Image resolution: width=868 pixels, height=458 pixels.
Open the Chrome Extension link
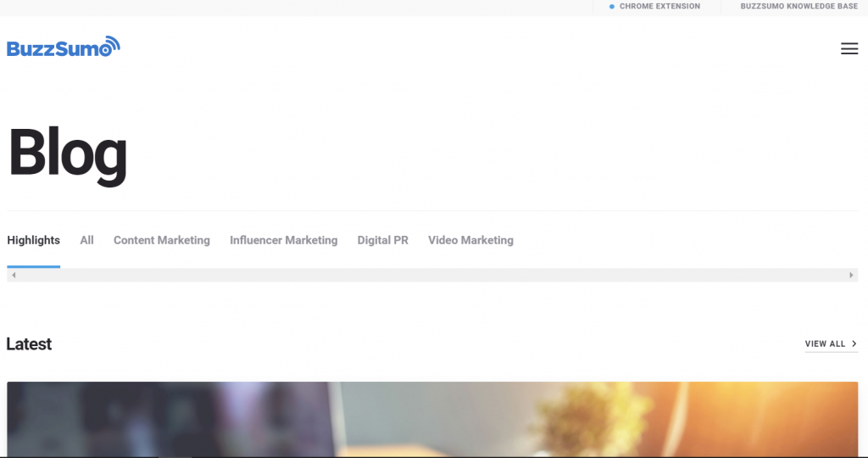(x=654, y=6)
